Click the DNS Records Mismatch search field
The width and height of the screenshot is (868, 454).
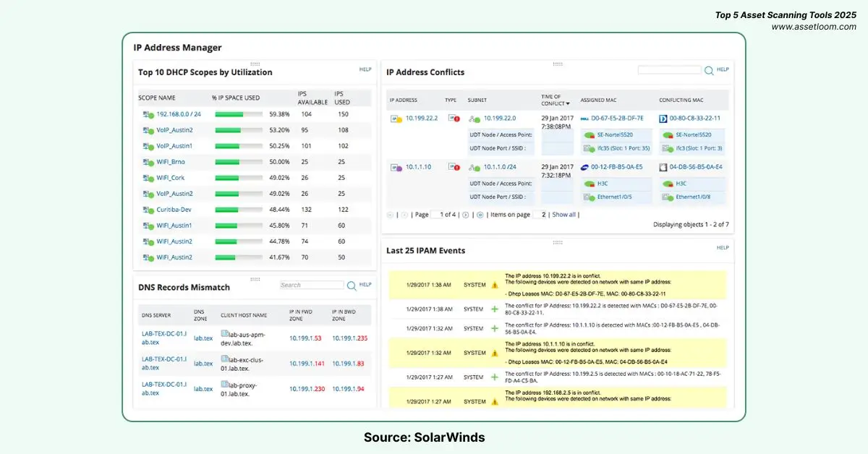(312, 286)
